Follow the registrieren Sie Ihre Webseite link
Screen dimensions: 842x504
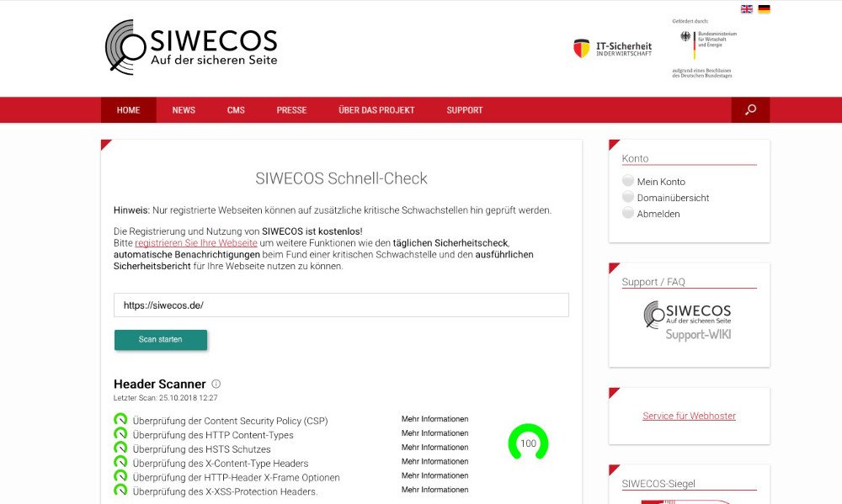(x=196, y=242)
